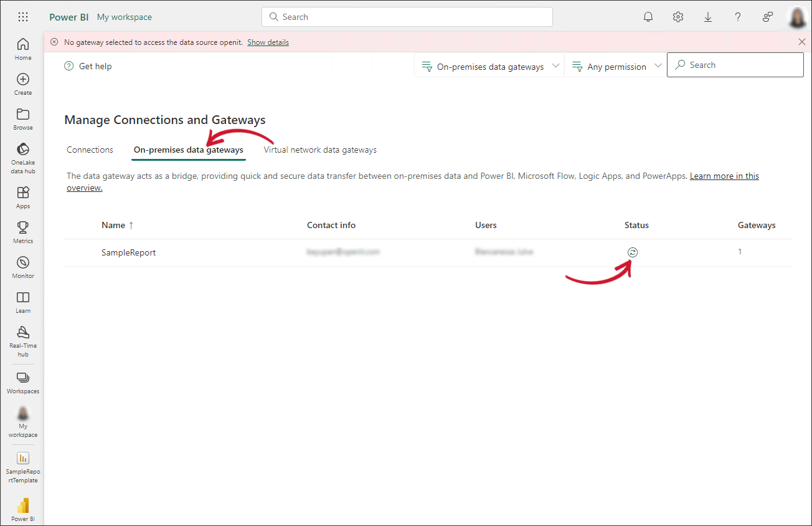812x526 pixels.
Task: Open the Microsoft app launcher grid
Action: click(x=22, y=17)
